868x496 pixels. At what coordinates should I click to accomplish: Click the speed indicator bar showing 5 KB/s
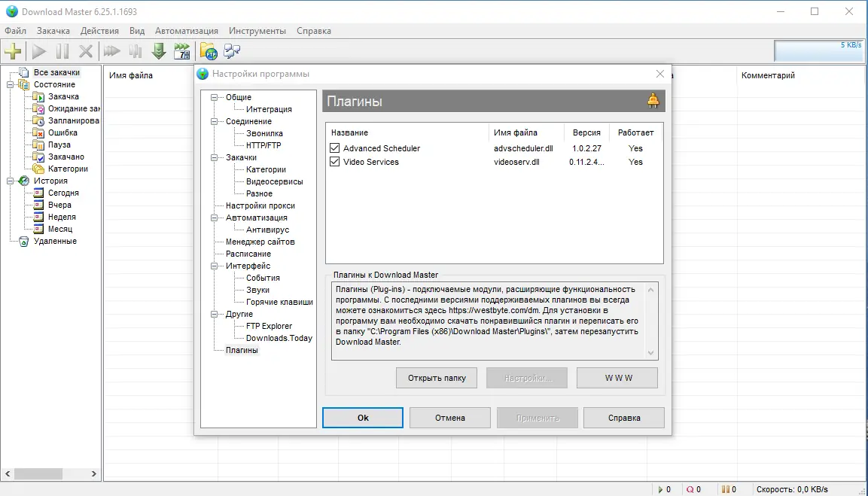click(x=819, y=51)
